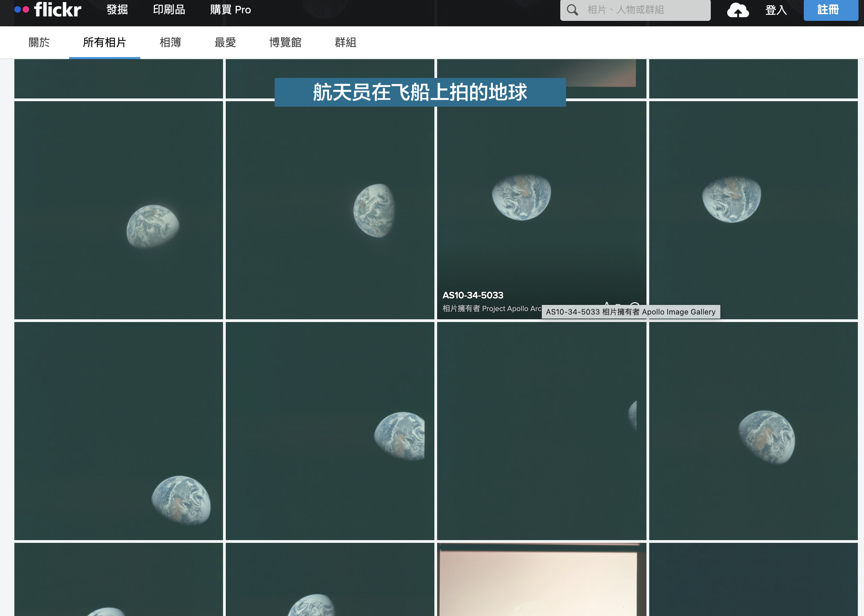The image size is (864, 616).
Task: Open the top-row photo in the first column
Action: (118, 79)
